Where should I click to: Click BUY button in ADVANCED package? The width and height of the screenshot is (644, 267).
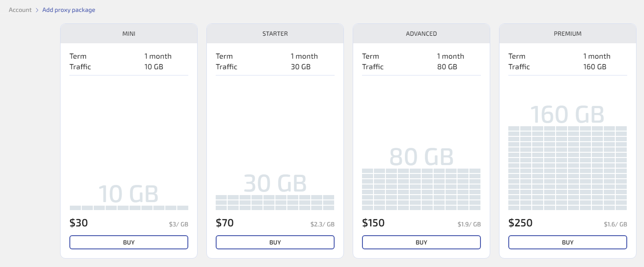pyautogui.click(x=421, y=242)
